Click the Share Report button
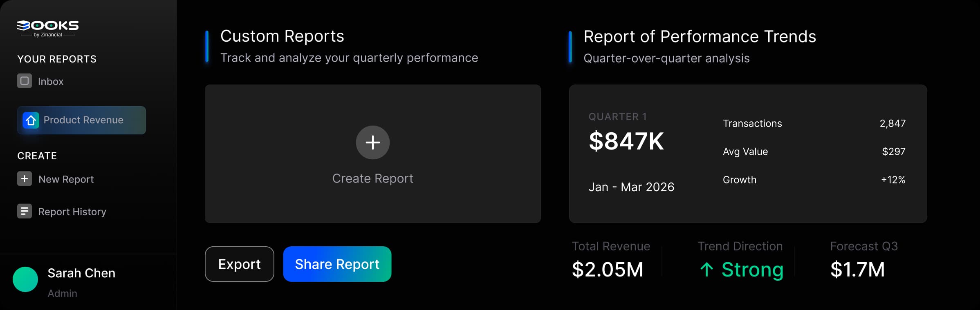Screen dimensions: 980x310 [337, 264]
